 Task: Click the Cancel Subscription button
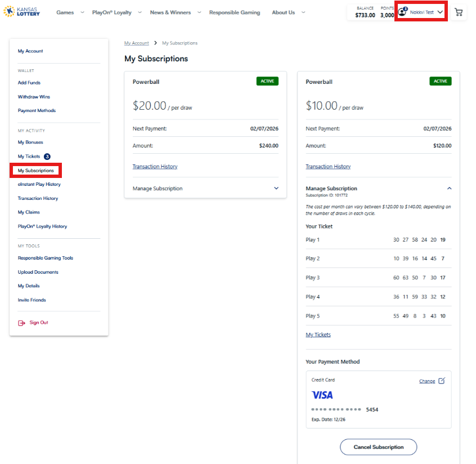coord(378,447)
